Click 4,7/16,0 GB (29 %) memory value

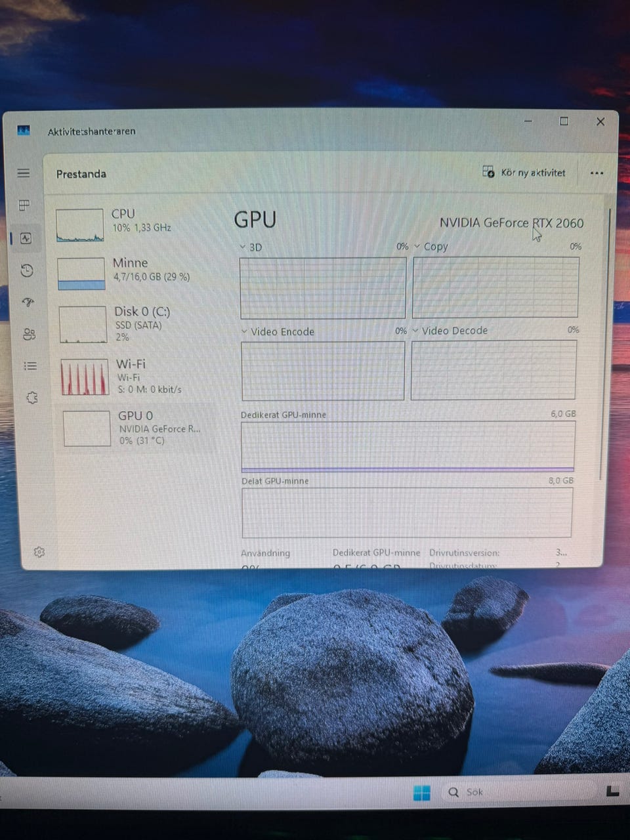152,277
